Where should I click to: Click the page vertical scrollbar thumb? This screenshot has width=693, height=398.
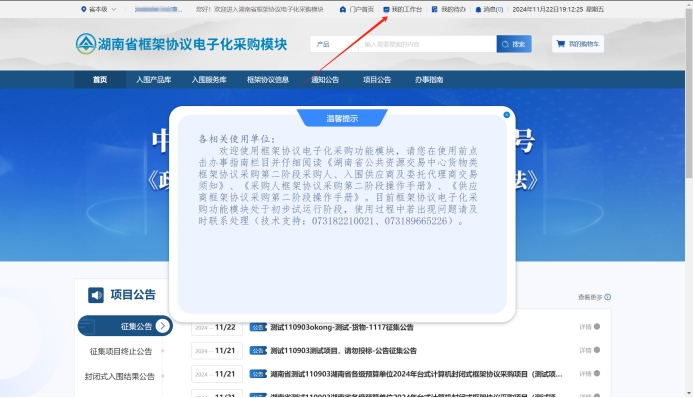click(689, 93)
